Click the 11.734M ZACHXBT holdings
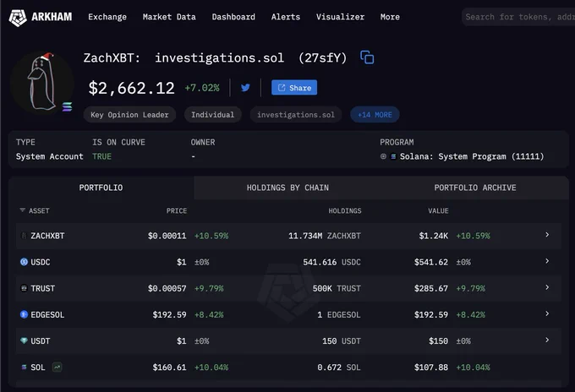Screen dimensions: 575x392 [325, 236]
